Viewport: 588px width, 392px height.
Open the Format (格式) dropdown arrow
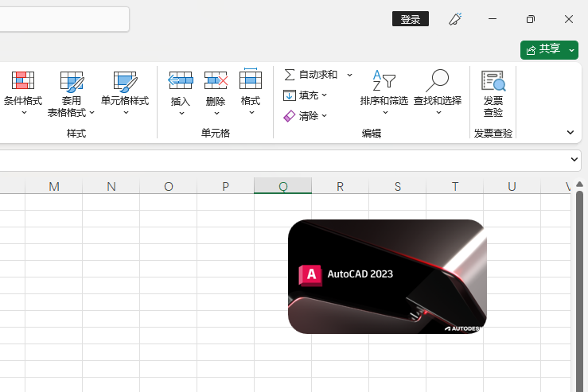[251, 112]
